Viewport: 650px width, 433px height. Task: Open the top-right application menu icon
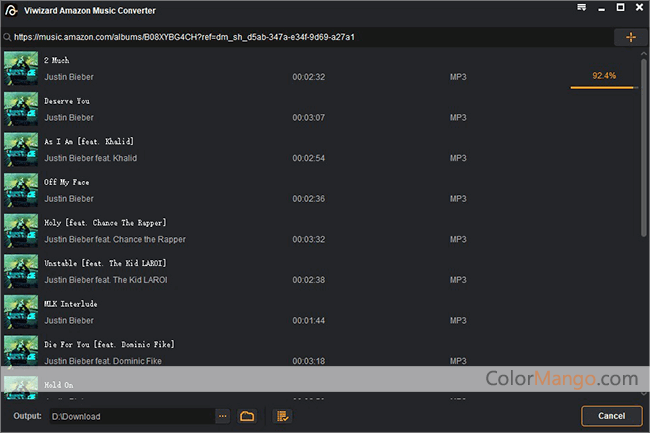pyautogui.click(x=582, y=8)
